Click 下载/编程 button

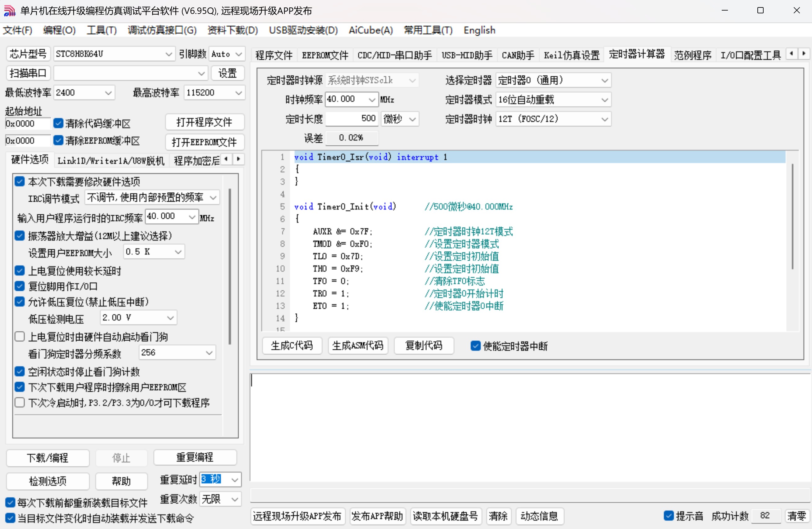48,457
